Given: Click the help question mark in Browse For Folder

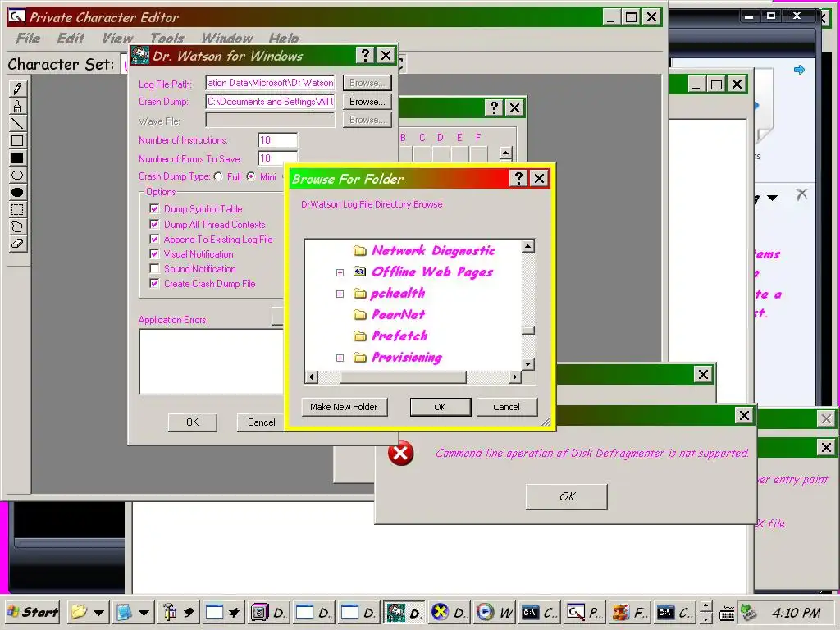Looking at the screenshot, I should [x=518, y=178].
